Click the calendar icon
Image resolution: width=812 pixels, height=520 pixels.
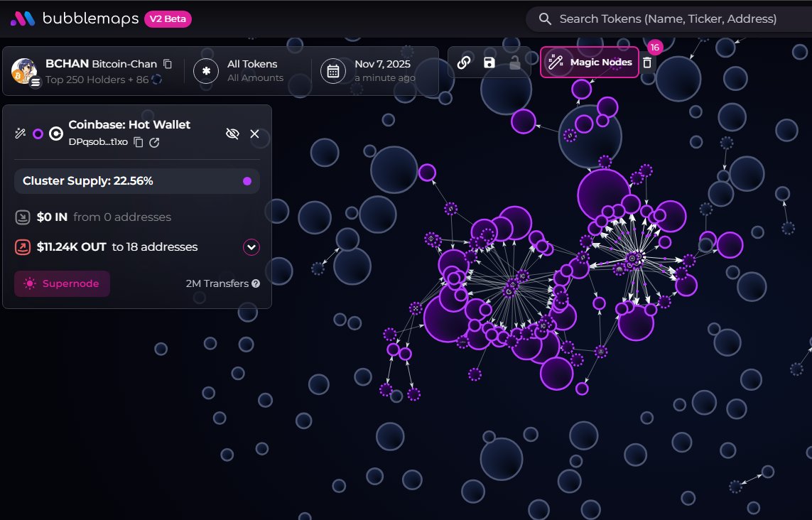[333, 71]
